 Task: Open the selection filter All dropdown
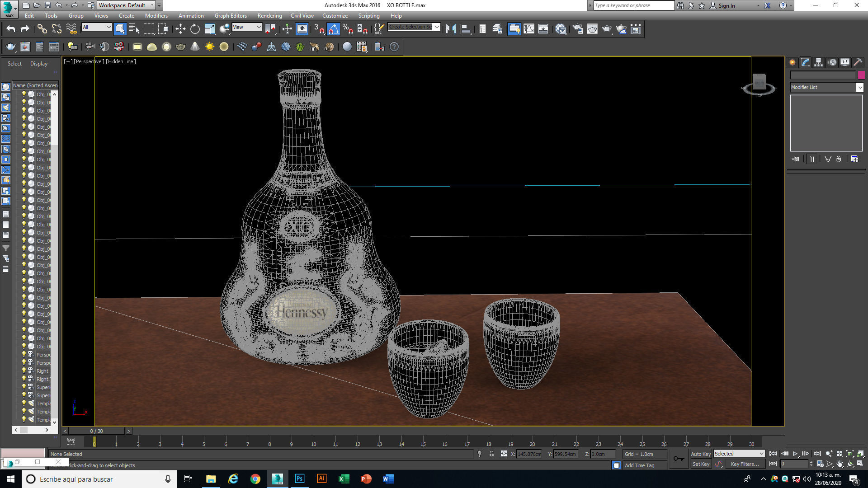coord(97,27)
